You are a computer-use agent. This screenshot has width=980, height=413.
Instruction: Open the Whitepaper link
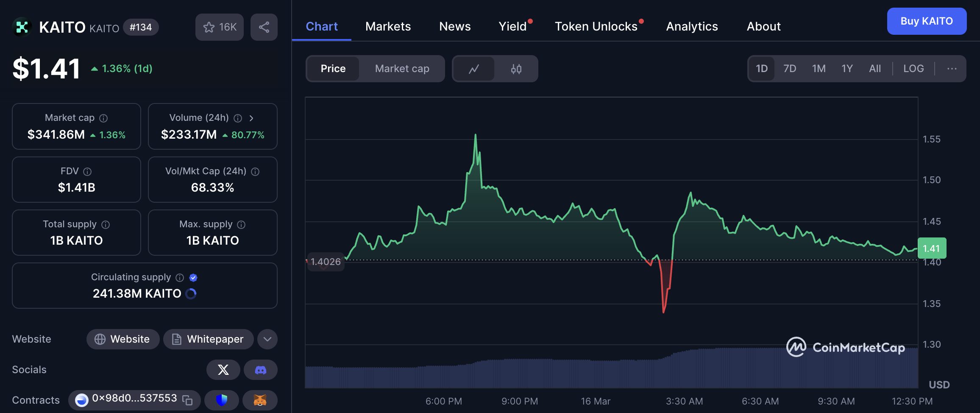[x=208, y=339]
